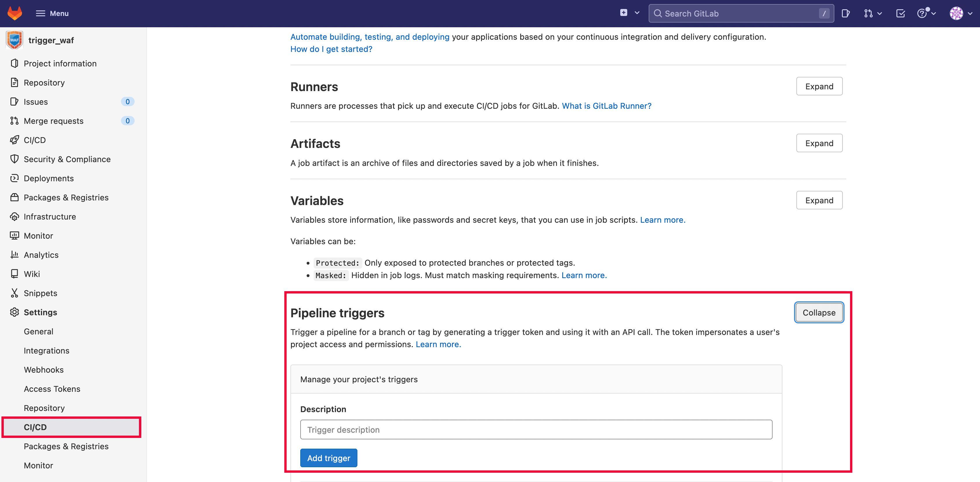Open Security & Compliance shield icon
This screenshot has width=980, height=482.
[x=14, y=159]
